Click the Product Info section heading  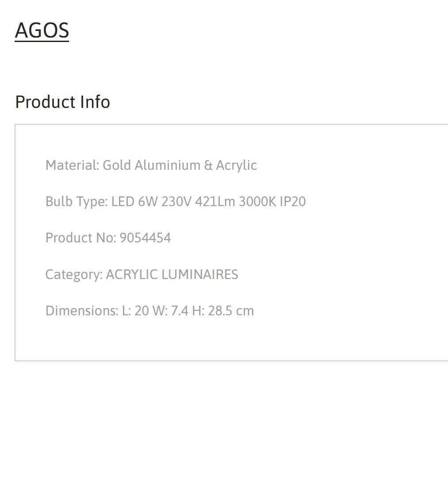tap(62, 102)
